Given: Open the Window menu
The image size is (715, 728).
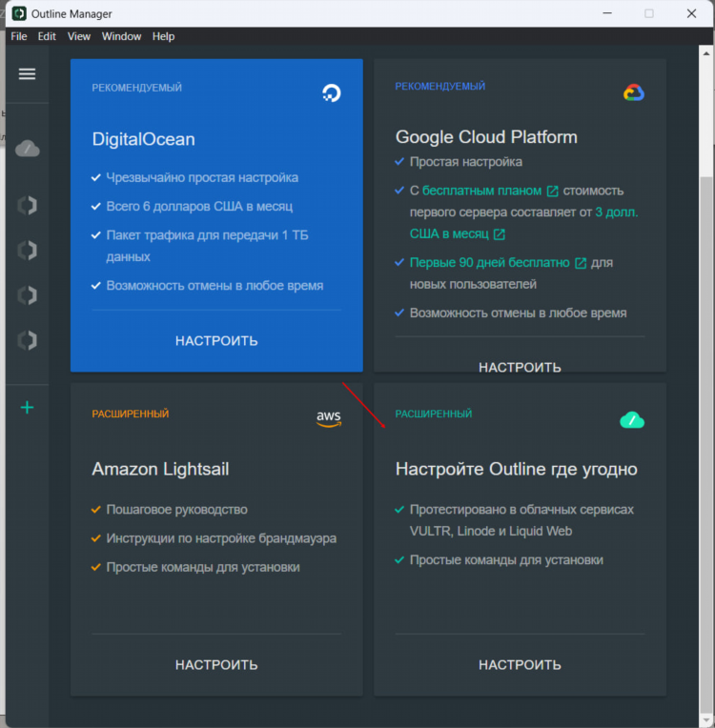Looking at the screenshot, I should 121,36.
